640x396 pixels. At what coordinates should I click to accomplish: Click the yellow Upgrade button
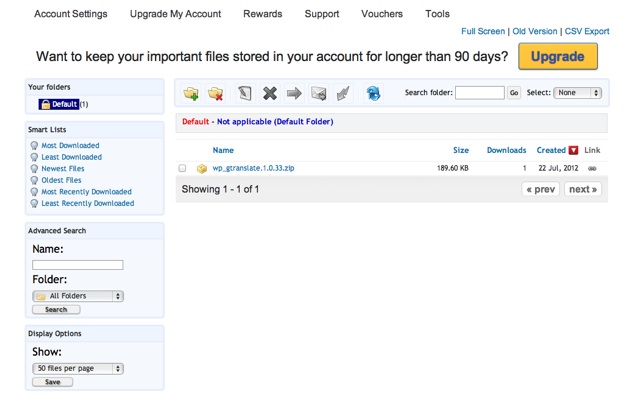point(558,56)
